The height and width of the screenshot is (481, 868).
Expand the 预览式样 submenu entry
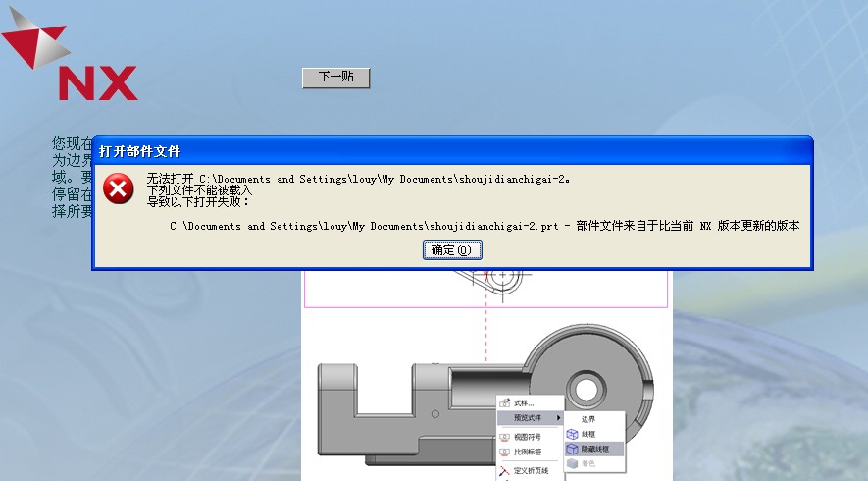530,417
